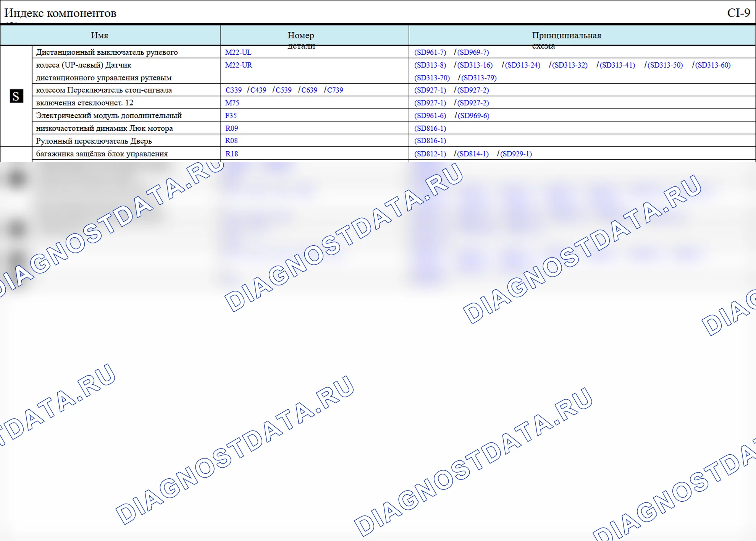Open part number link M22-UL
The image size is (756, 541).
pos(238,52)
